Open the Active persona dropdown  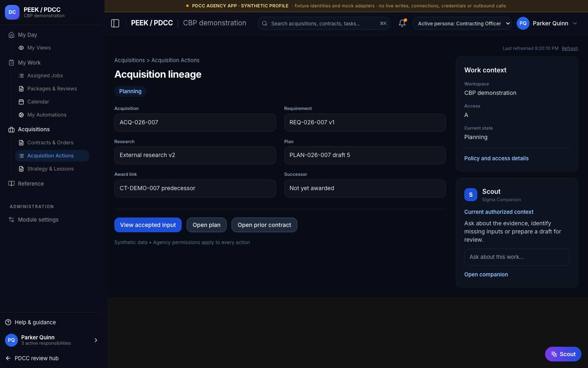point(462,23)
